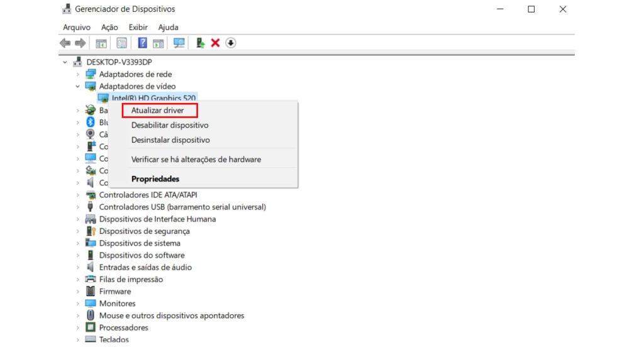Expand the Adaptadores de rede chevron

77,74
